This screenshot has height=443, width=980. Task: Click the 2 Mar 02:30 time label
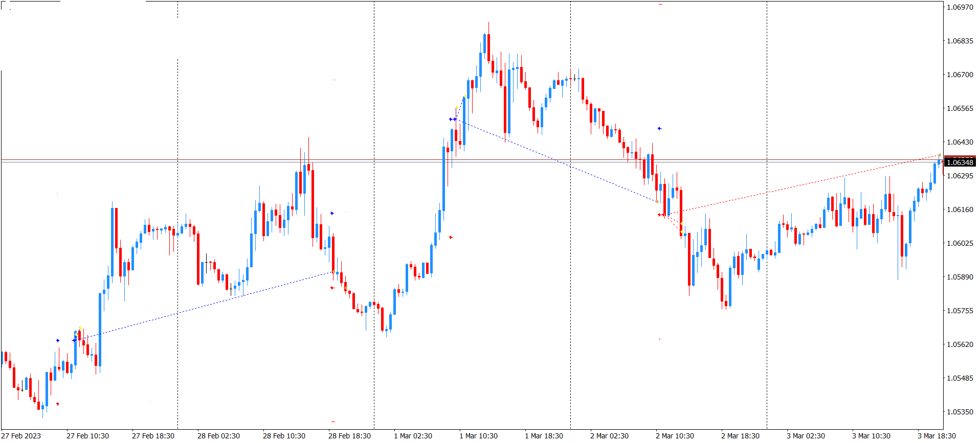pyautogui.click(x=609, y=436)
